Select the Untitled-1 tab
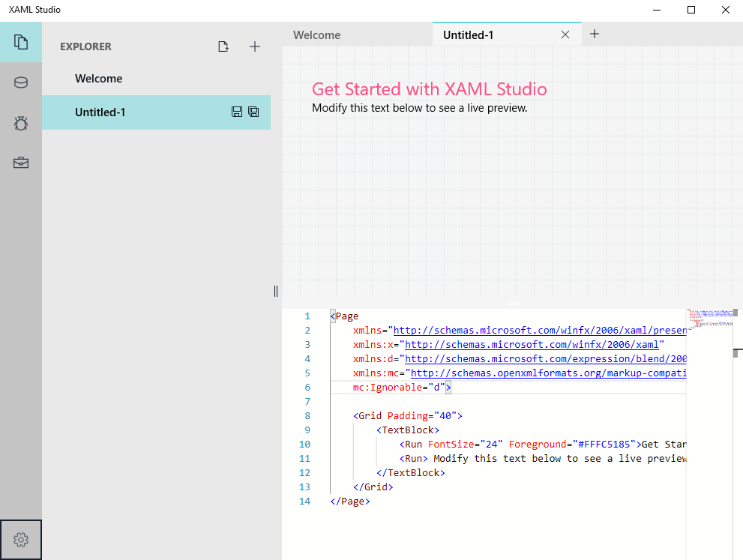 (469, 34)
